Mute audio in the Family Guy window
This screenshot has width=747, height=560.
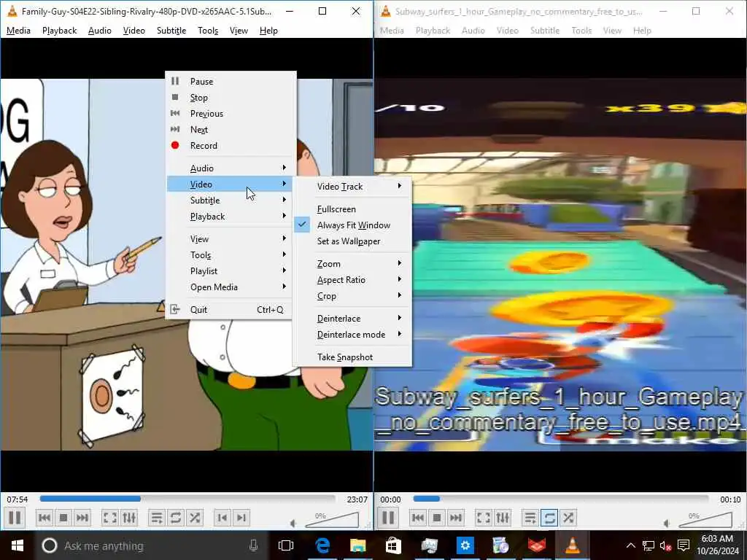coord(293,524)
